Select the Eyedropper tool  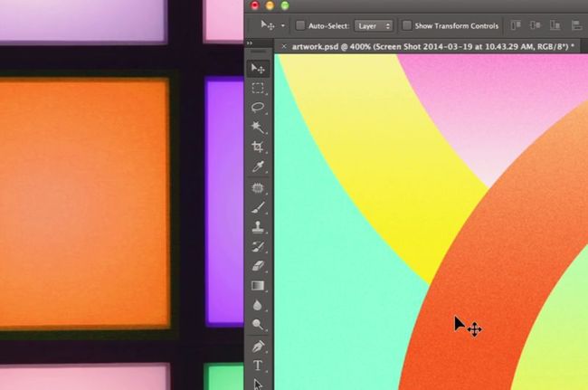click(x=259, y=167)
